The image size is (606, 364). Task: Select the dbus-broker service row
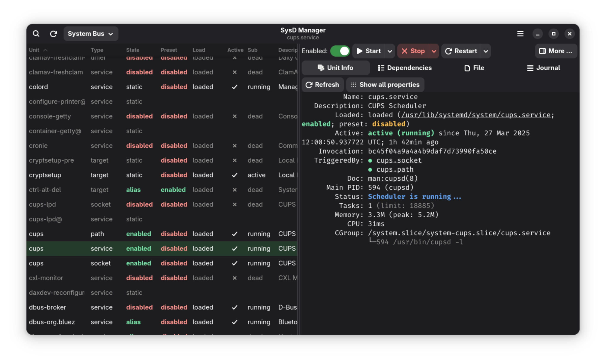click(x=162, y=307)
